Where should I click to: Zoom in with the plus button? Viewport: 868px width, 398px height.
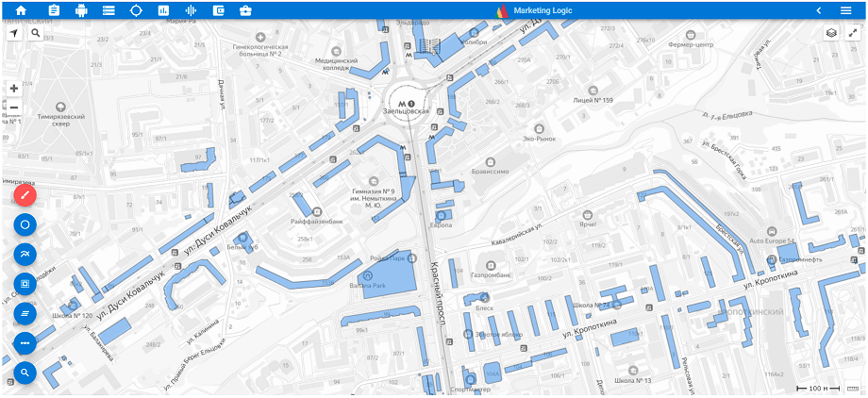click(14, 88)
